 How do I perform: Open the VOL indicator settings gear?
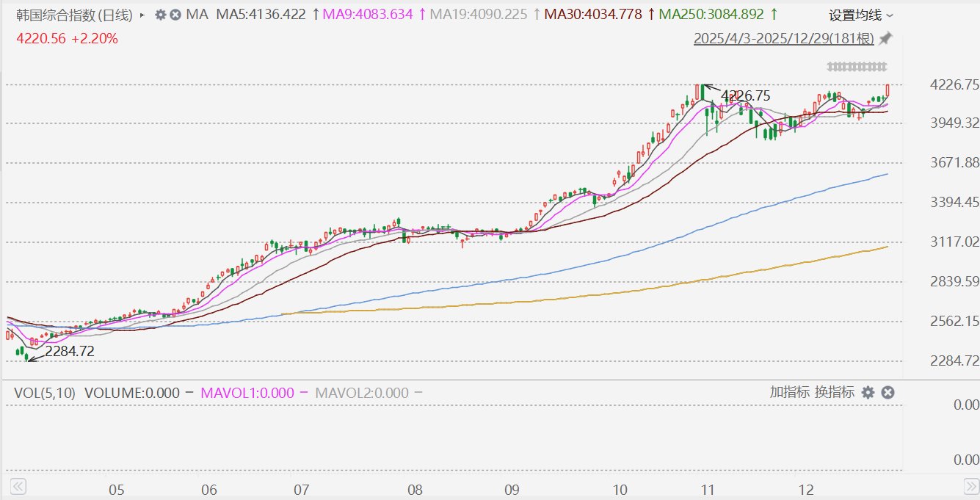(868, 393)
